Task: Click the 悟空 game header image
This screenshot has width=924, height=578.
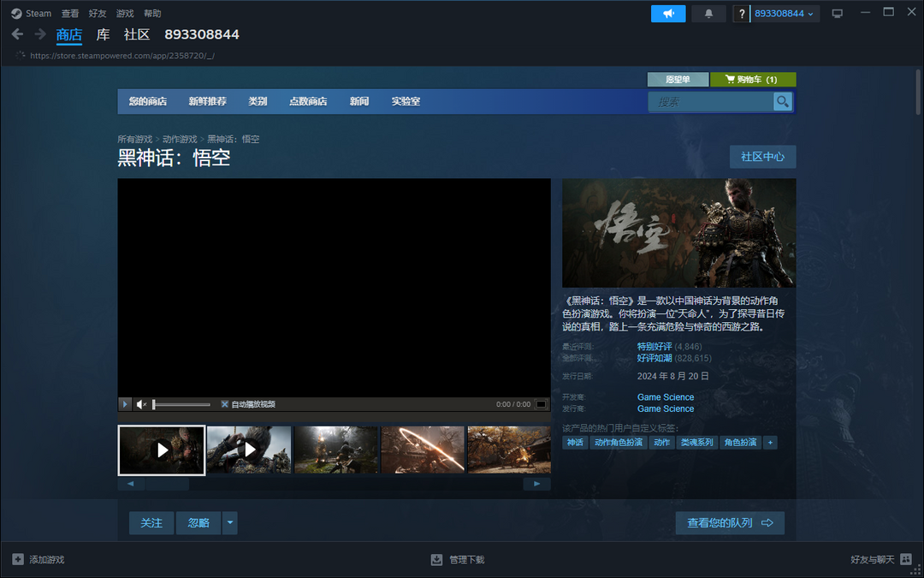Action: tap(678, 233)
